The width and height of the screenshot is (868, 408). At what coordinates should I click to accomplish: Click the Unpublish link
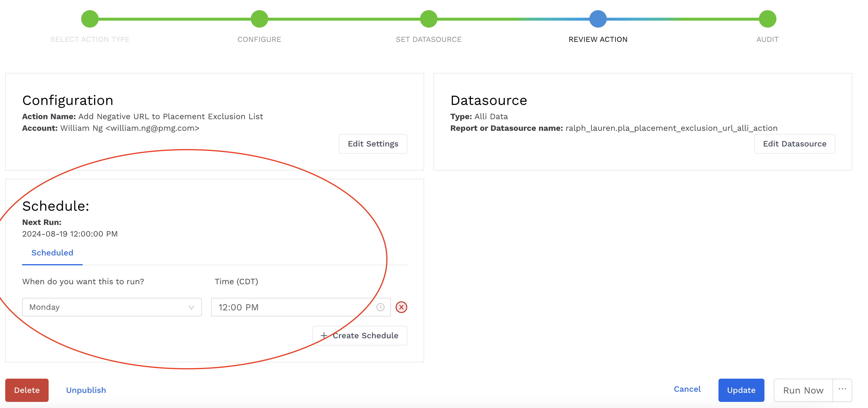coord(86,390)
